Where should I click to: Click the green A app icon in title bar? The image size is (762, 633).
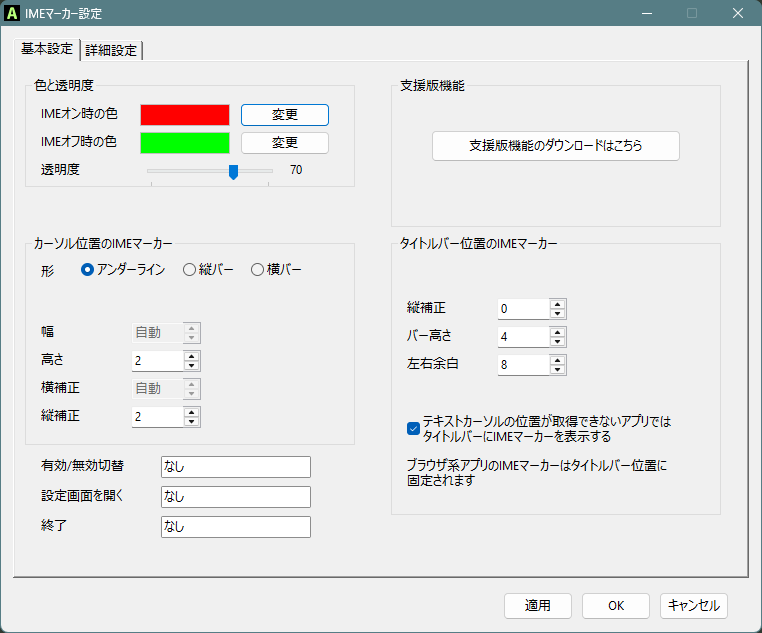pyautogui.click(x=12, y=13)
